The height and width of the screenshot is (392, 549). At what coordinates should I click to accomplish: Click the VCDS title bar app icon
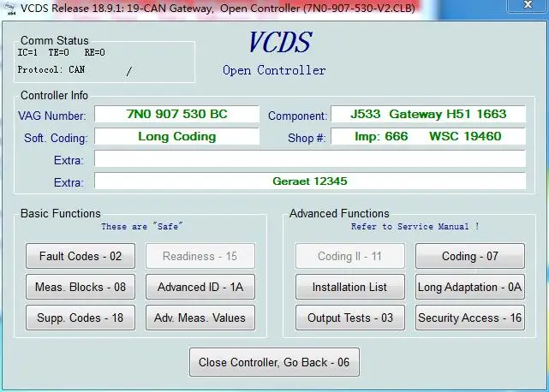(x=10, y=9)
